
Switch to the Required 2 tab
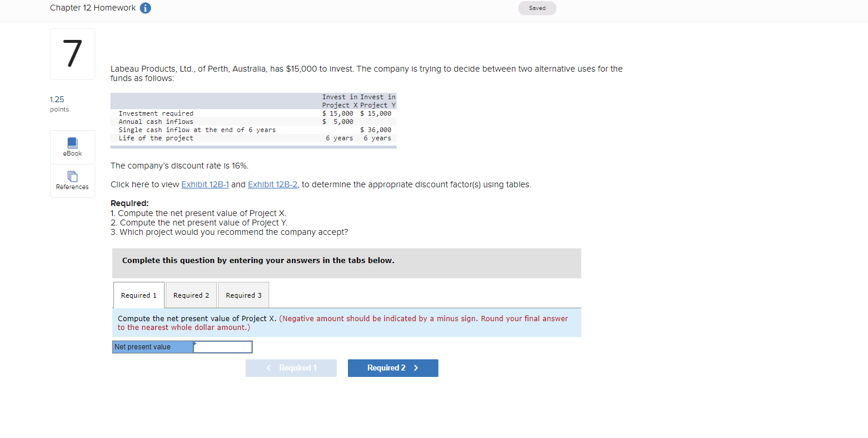pyautogui.click(x=191, y=295)
